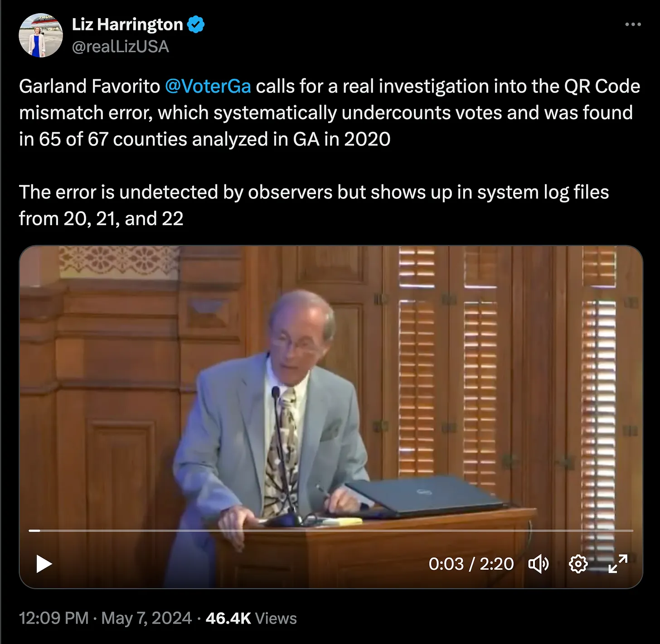Image resolution: width=660 pixels, height=644 pixels.
Task: Open the @VoterGa mention link
Action: click(x=208, y=86)
